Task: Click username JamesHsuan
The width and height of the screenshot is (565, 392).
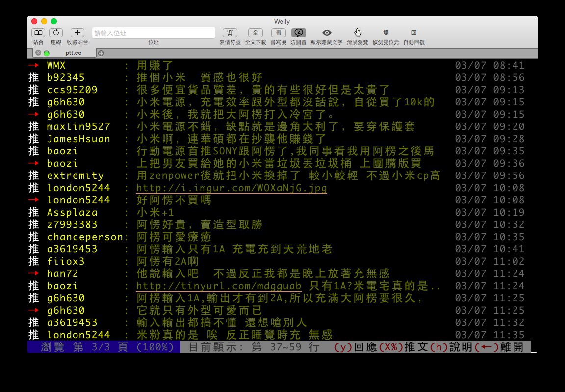Action: 78,139
